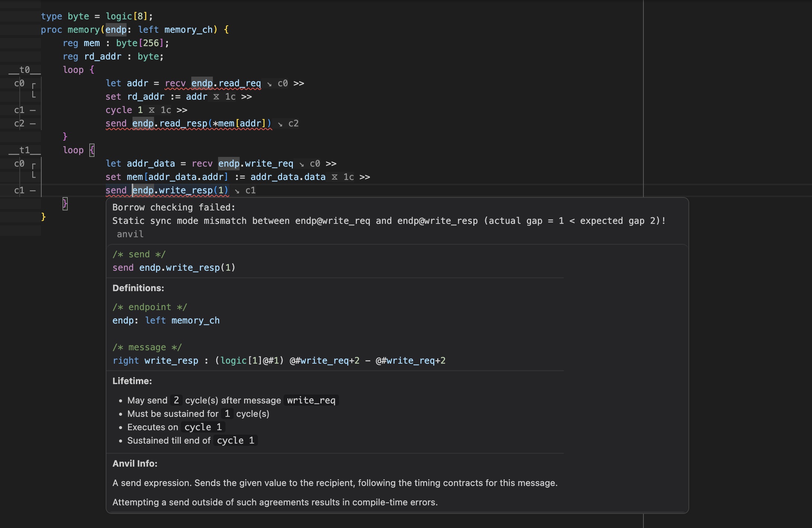
Task: Click the 'c1' inlay hint after write_resp
Action: tap(250, 190)
